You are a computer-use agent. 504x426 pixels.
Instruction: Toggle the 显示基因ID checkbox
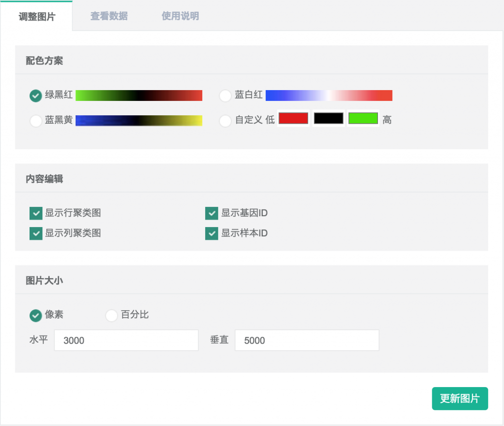[x=212, y=213]
